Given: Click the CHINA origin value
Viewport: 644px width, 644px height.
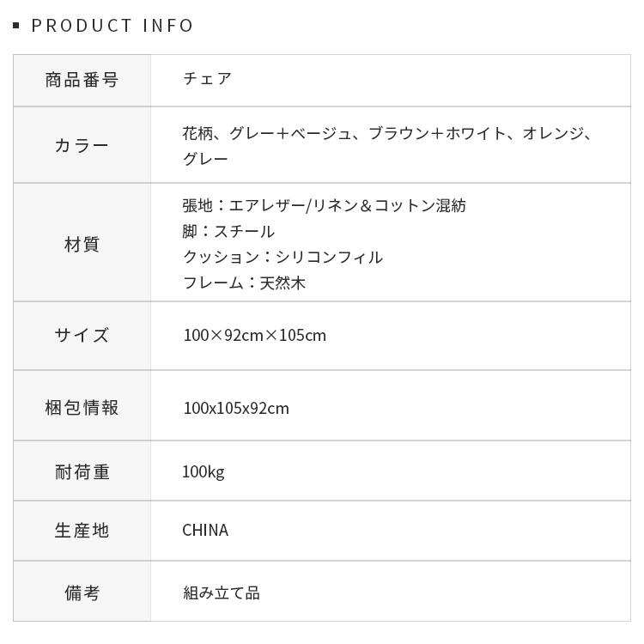Looking at the screenshot, I should (205, 531).
